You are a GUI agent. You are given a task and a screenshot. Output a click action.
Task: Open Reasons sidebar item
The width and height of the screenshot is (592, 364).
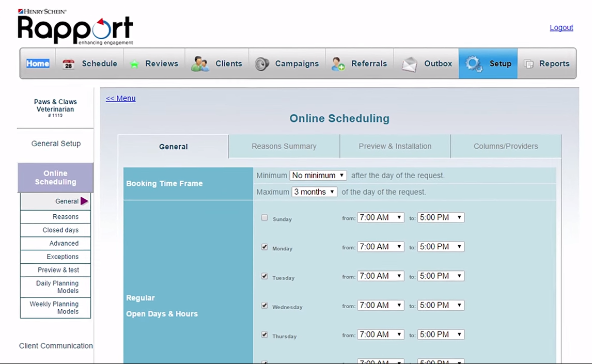[x=55, y=217]
